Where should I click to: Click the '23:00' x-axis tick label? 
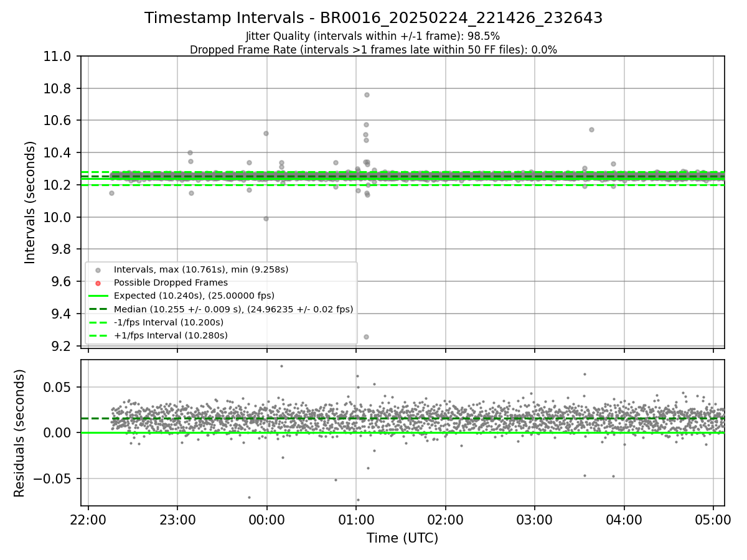177,519
